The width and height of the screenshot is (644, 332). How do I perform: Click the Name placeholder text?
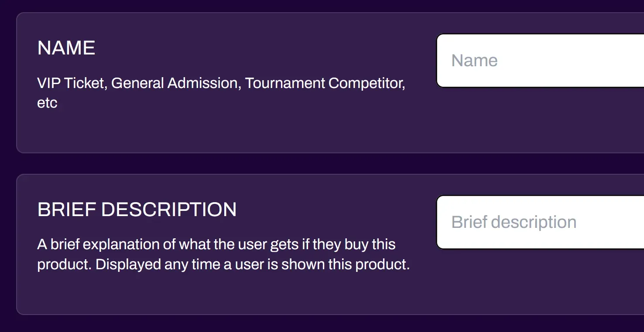point(474,61)
